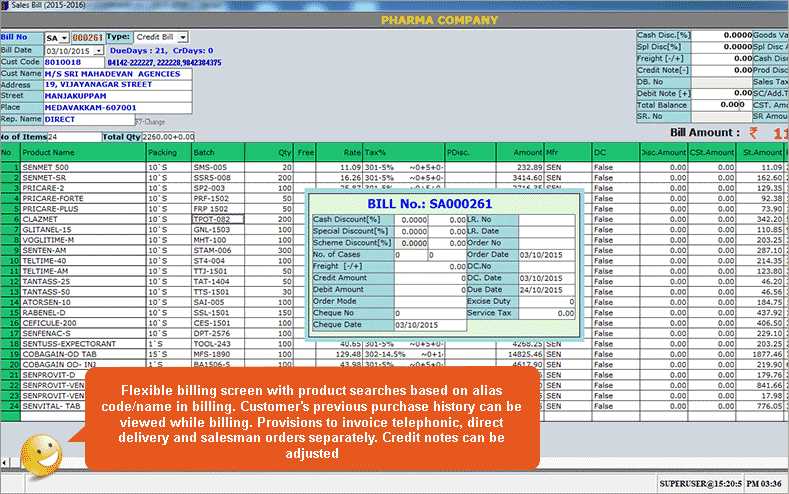The height and width of the screenshot is (494, 789).
Task: Click the horizontal scrollbar left arrow
Action: click(x=5, y=462)
